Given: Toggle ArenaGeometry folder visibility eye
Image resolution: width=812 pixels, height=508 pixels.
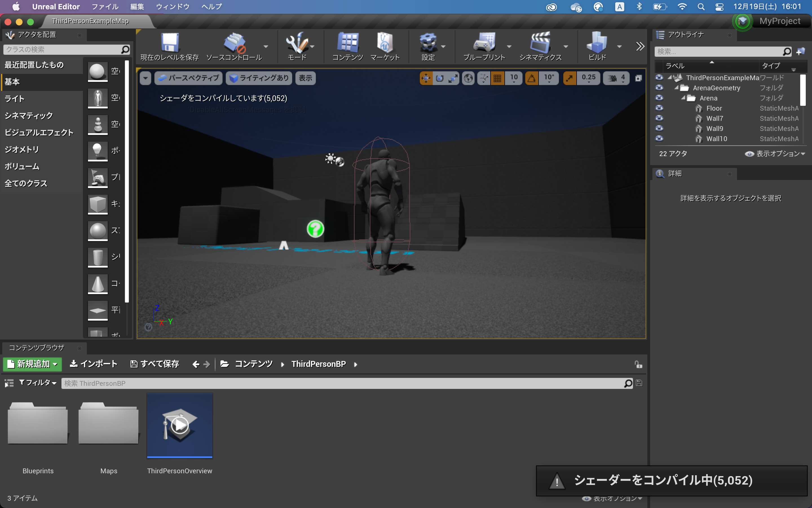Looking at the screenshot, I should (x=659, y=87).
